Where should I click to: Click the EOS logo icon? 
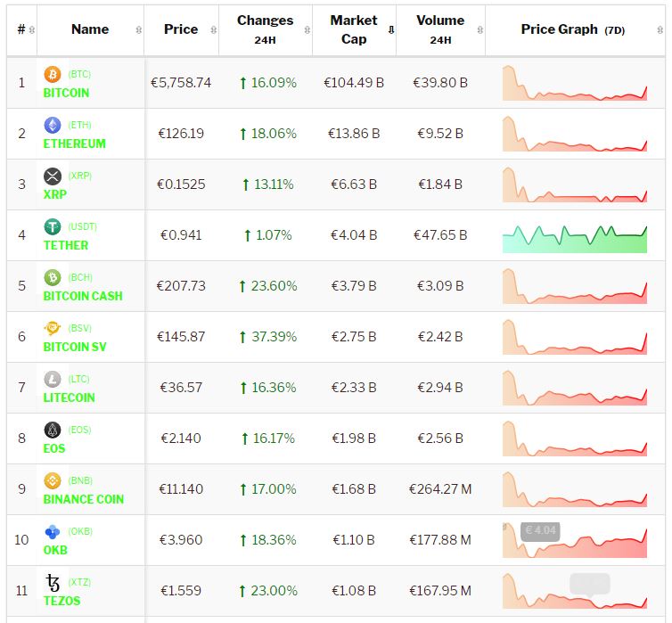pyautogui.click(x=52, y=430)
